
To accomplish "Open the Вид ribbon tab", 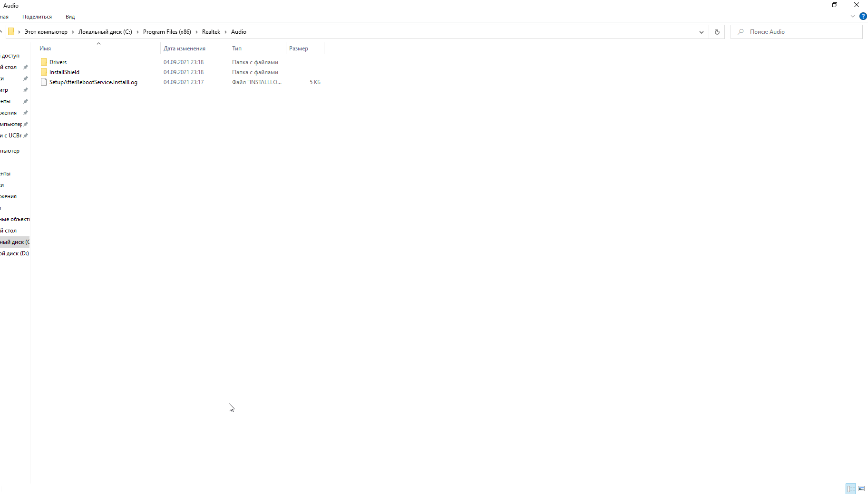I will coord(70,17).
